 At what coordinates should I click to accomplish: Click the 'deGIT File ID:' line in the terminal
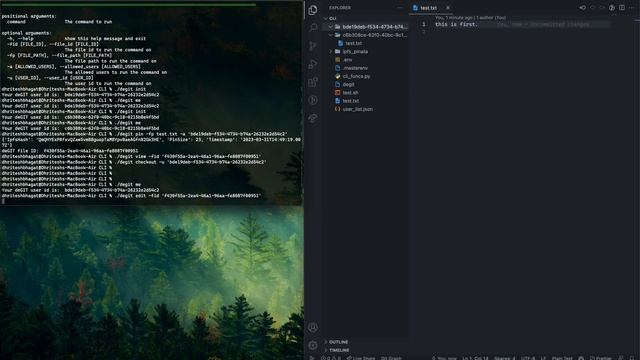(70, 151)
